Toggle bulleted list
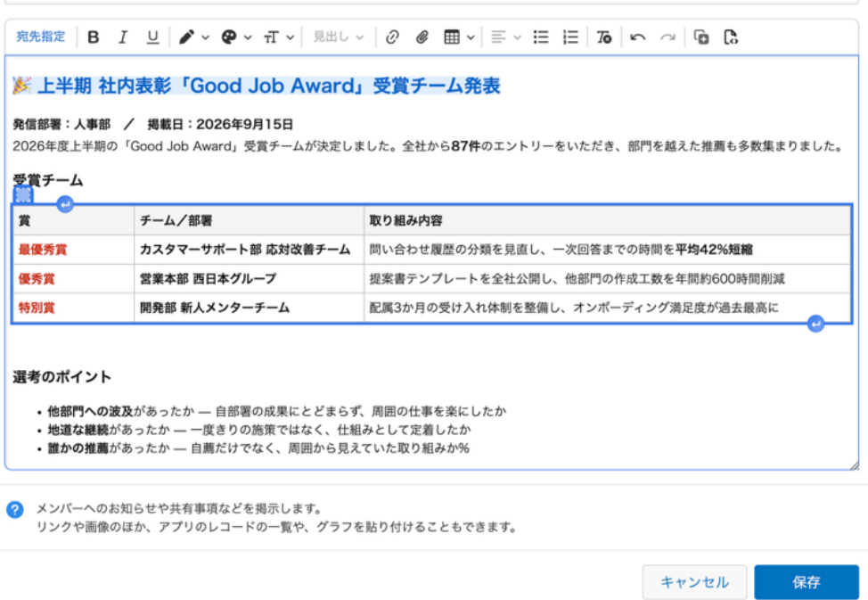The height and width of the screenshot is (600, 868). coord(541,37)
